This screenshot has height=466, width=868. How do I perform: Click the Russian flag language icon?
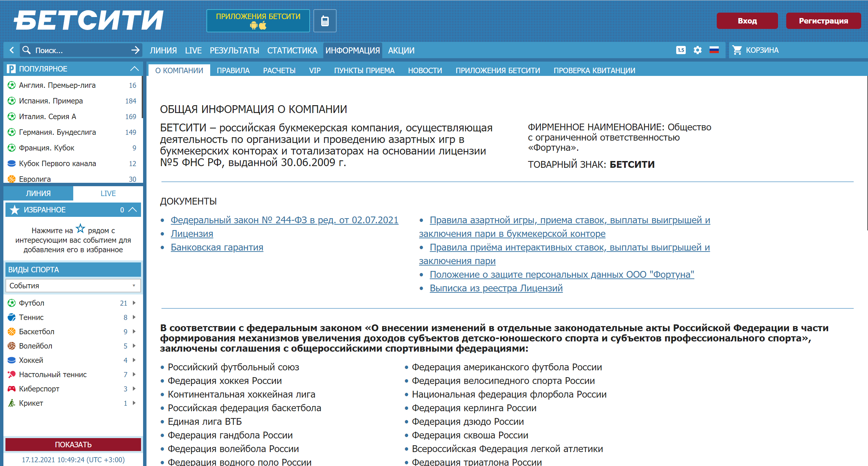click(x=714, y=50)
